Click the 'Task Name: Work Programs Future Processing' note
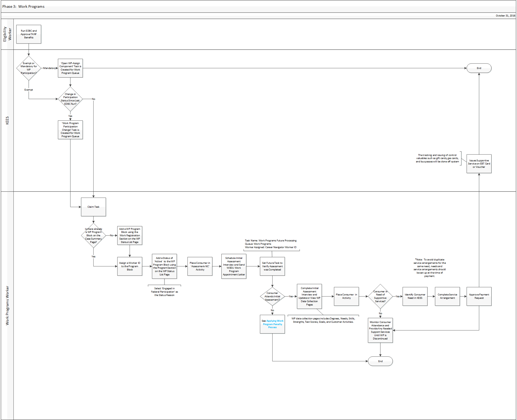 [271, 244]
